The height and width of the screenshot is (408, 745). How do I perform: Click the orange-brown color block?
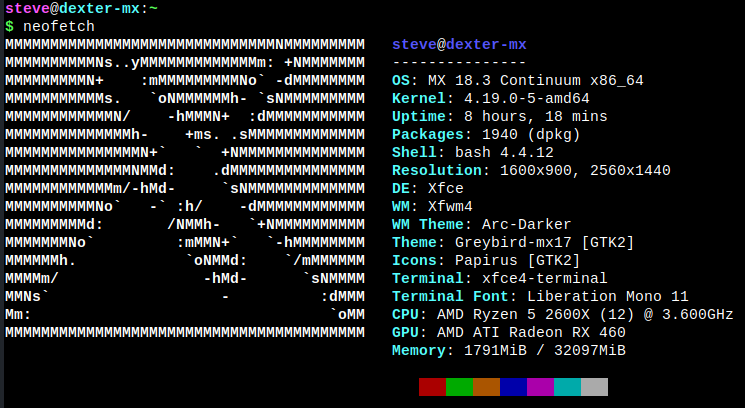[487, 387]
